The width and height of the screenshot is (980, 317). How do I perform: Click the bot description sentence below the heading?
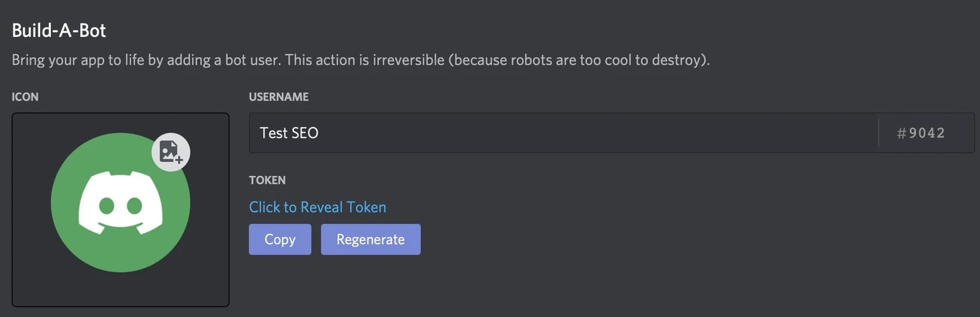click(x=360, y=60)
